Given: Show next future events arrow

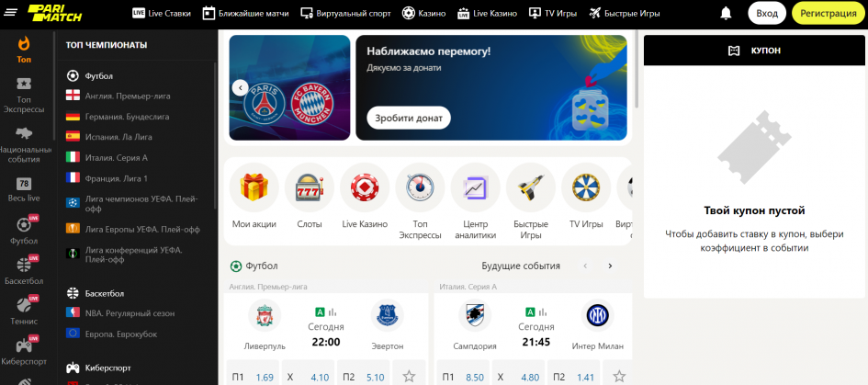Looking at the screenshot, I should tap(610, 266).
